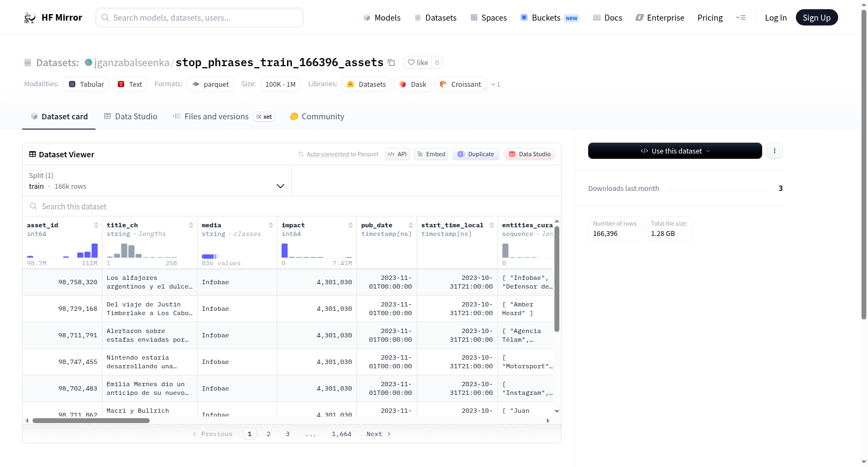
Task: Focus the main search models field
Action: pos(200,17)
